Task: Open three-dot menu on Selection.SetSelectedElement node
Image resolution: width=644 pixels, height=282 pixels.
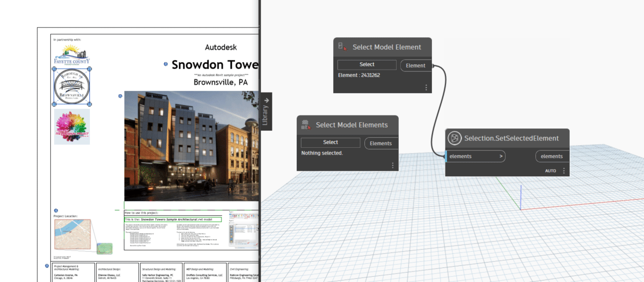Action: (563, 171)
